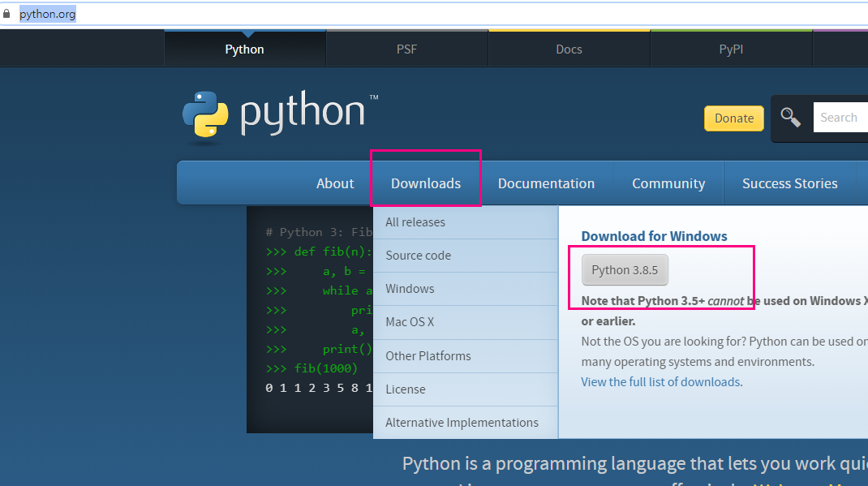
Task: Open the Downloads menu
Action: click(x=426, y=183)
